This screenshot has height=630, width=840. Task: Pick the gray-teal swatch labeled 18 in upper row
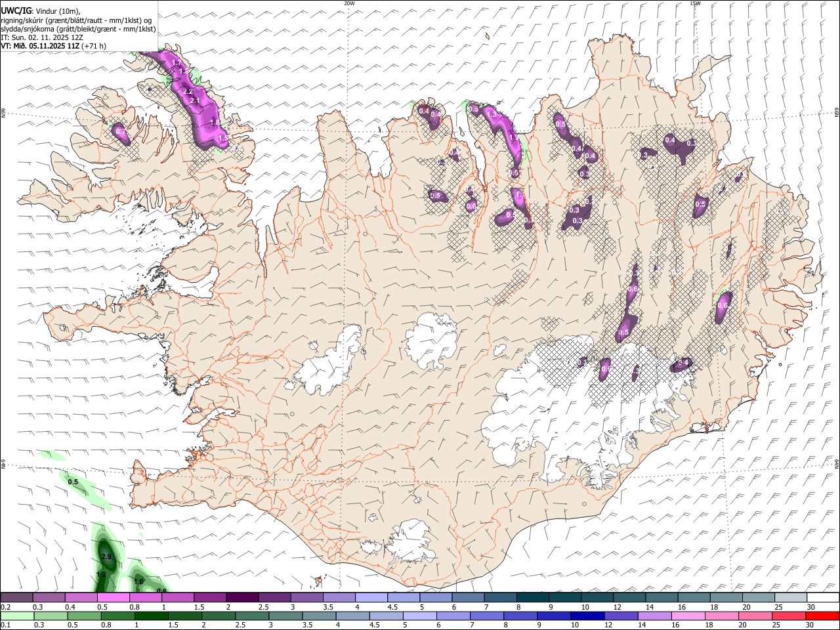point(726,597)
